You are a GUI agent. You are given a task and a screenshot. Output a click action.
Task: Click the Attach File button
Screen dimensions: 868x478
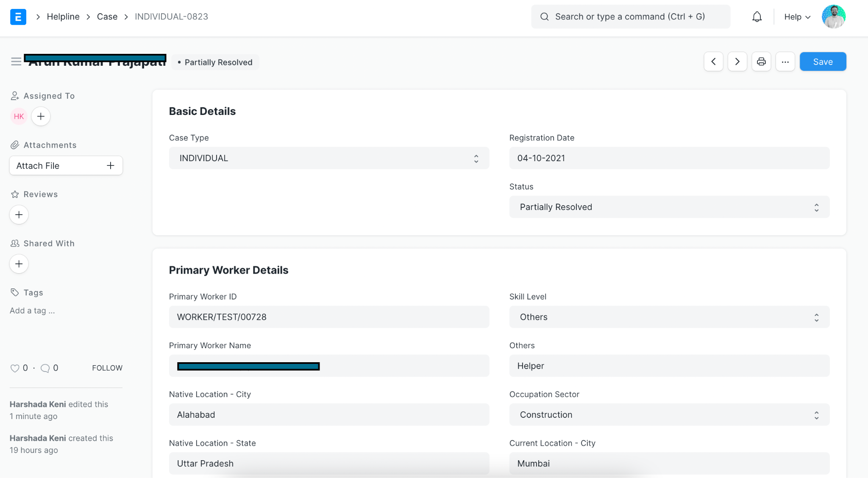pyautogui.click(x=66, y=166)
